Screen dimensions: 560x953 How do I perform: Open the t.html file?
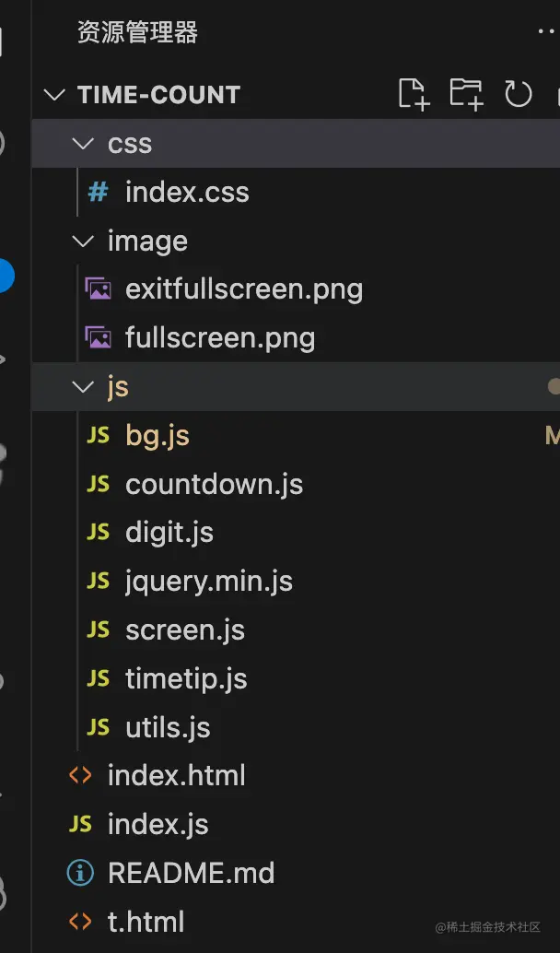(x=146, y=922)
